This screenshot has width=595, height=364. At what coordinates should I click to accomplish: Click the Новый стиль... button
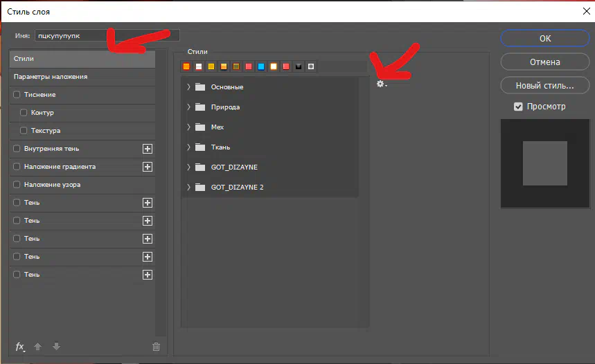(x=544, y=86)
